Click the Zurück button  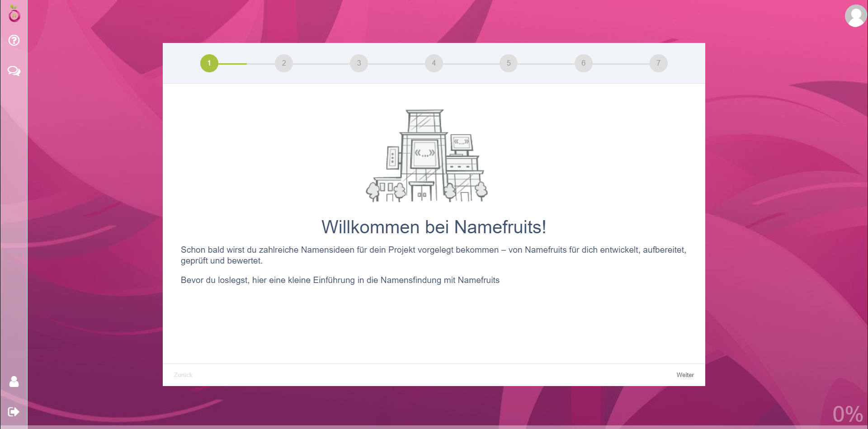click(x=183, y=375)
